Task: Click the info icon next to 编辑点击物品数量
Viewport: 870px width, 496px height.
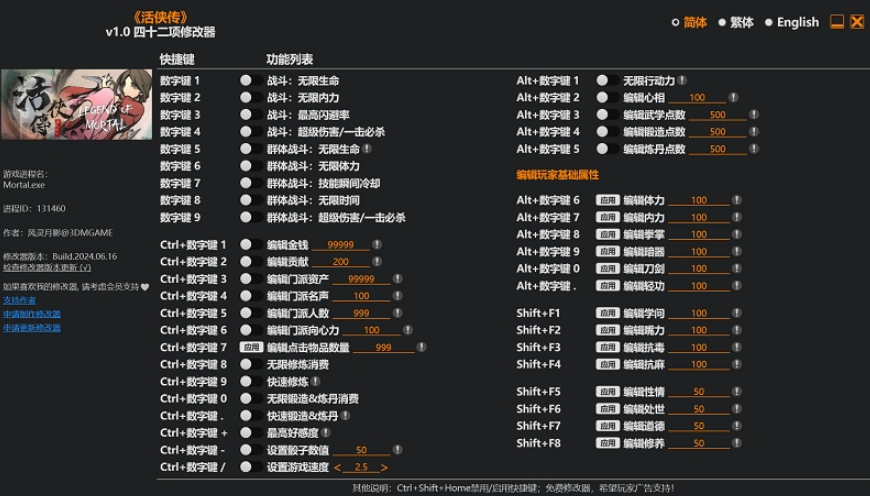Action: (422, 347)
